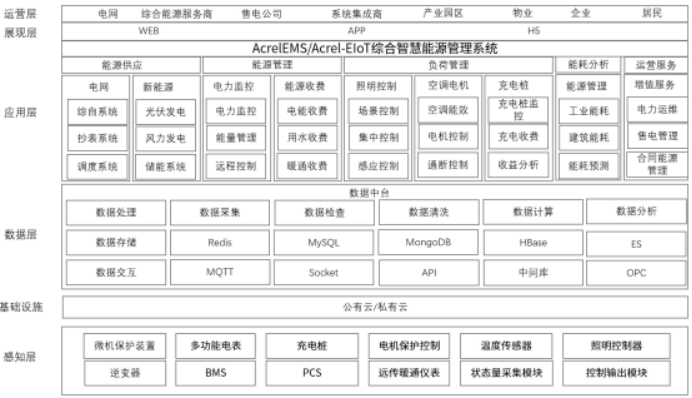The width and height of the screenshot is (692, 398).
Task: Click the 能量管理 box
Action: (236, 138)
